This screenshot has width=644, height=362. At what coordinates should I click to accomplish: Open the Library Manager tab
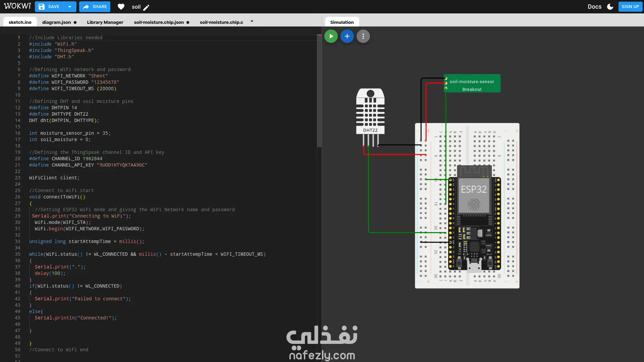[x=105, y=22]
